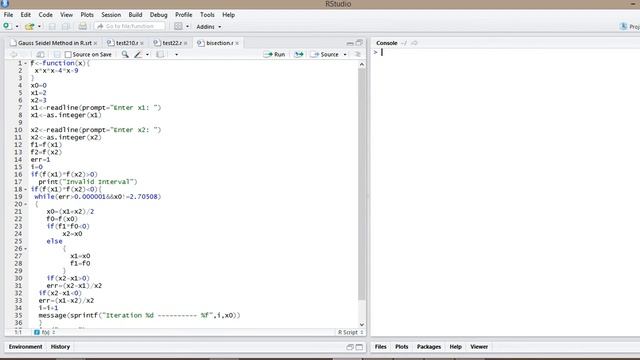640x360 pixels.
Task: Click the Save All documents icon
Action: (66, 27)
